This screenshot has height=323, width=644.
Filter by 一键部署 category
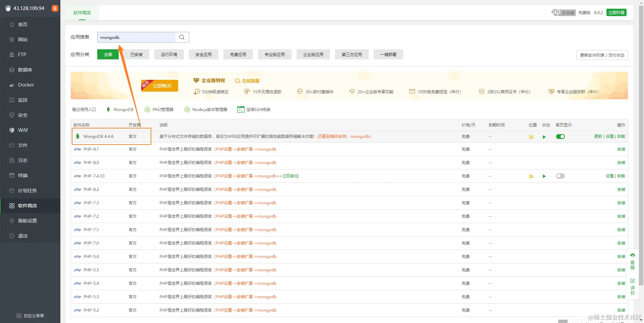388,54
